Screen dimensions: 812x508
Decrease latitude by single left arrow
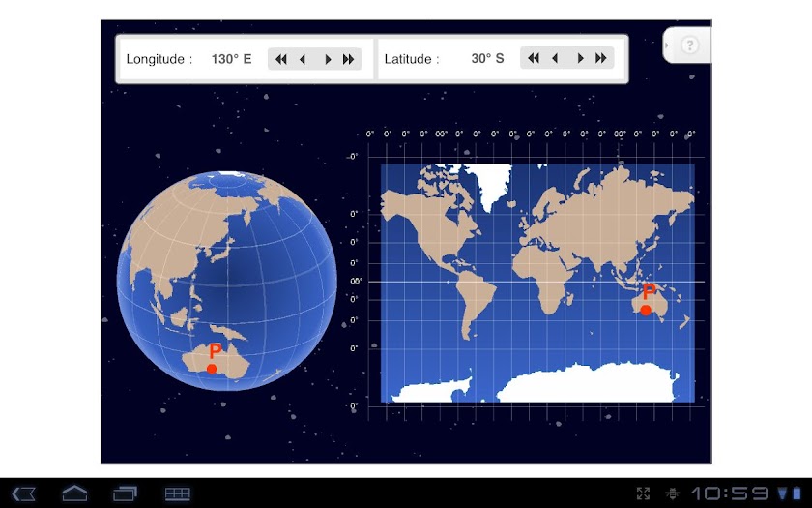tap(555, 58)
